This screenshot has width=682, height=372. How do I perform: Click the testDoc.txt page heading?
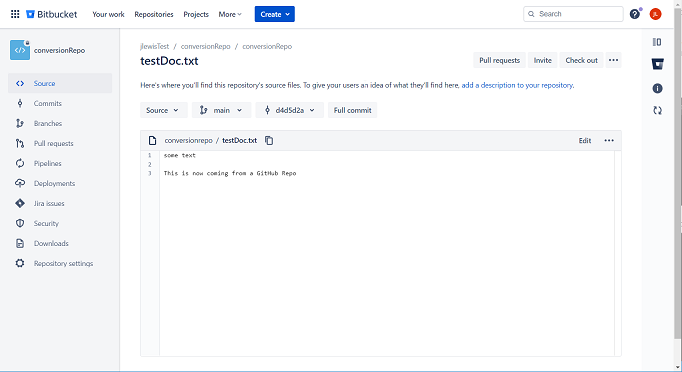(169, 61)
